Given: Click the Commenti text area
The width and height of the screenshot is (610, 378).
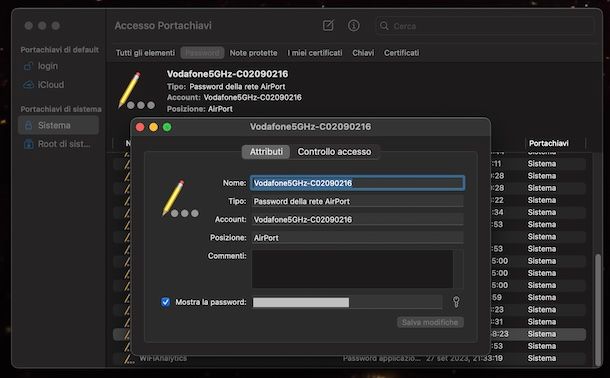Looking at the screenshot, I should point(352,269).
